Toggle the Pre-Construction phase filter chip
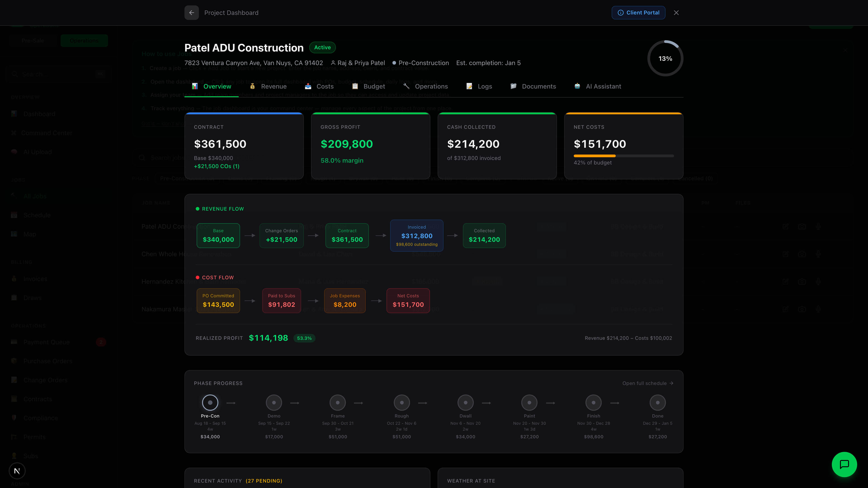 coord(187,178)
